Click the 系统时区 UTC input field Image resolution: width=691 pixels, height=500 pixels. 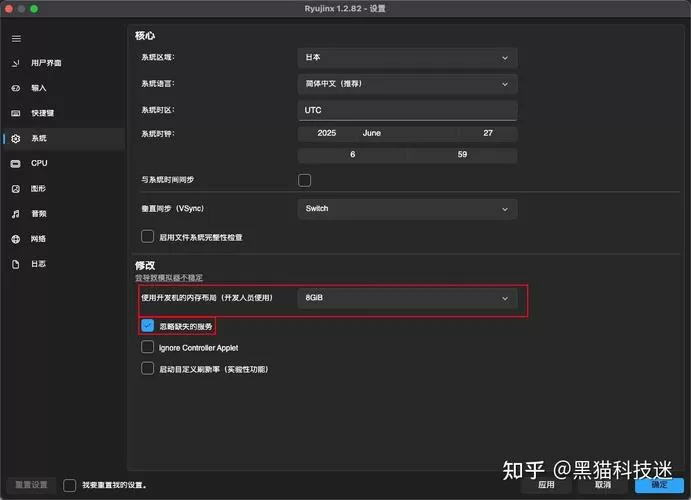[x=407, y=110]
